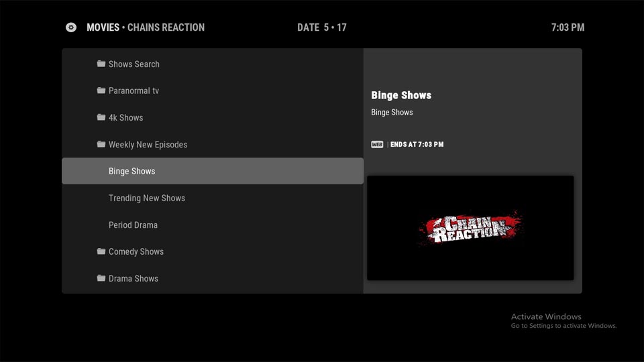Open the Shows Search entry
This screenshot has width=644, height=362.
click(213, 64)
